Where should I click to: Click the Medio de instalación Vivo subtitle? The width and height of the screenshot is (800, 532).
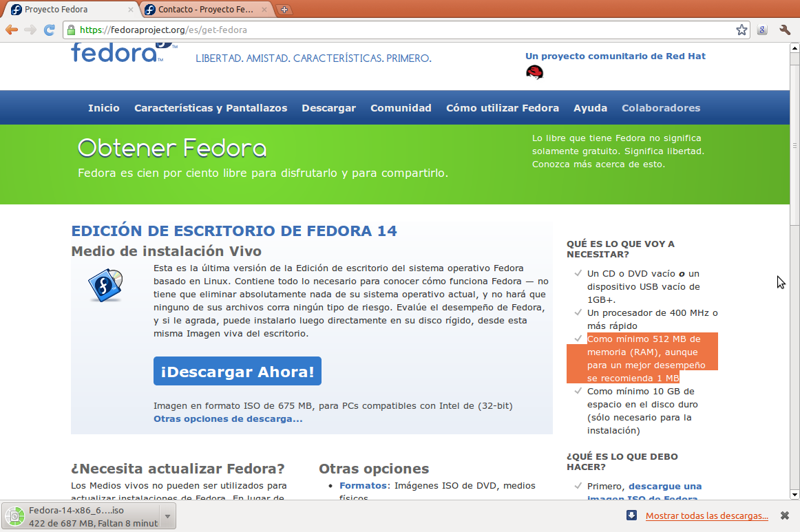pos(167,251)
